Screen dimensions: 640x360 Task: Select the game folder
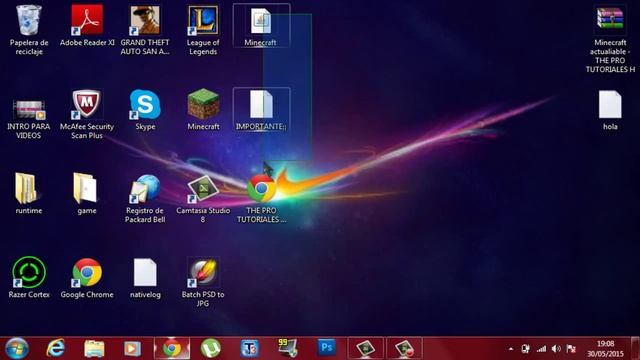(85, 189)
